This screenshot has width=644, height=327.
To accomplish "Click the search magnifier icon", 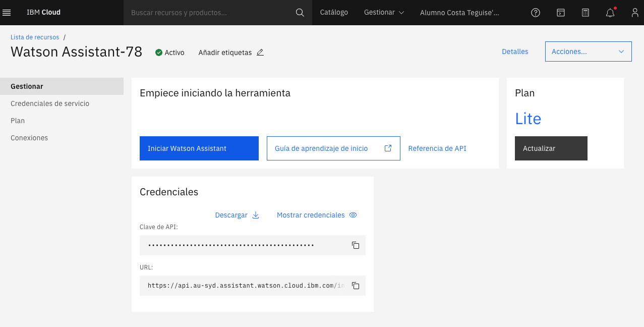I will tap(300, 12).
